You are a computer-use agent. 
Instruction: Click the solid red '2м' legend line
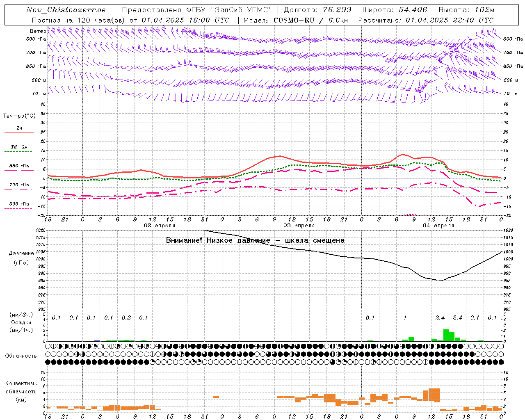pos(19,133)
